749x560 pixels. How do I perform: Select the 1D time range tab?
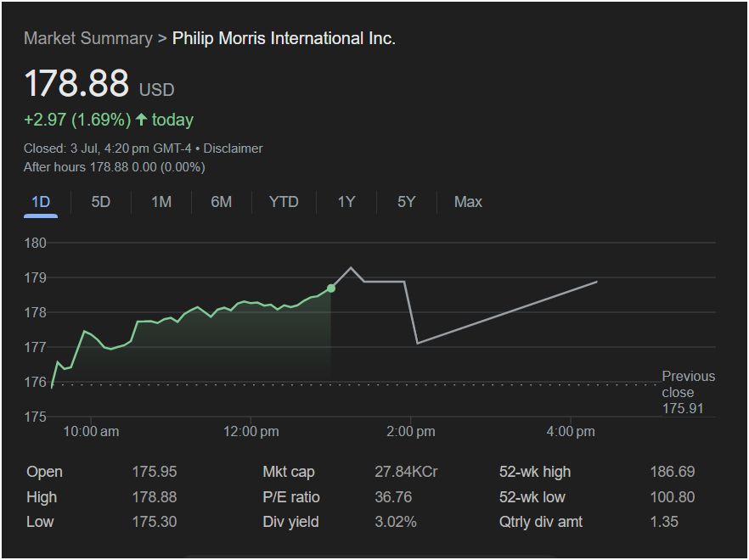point(41,202)
